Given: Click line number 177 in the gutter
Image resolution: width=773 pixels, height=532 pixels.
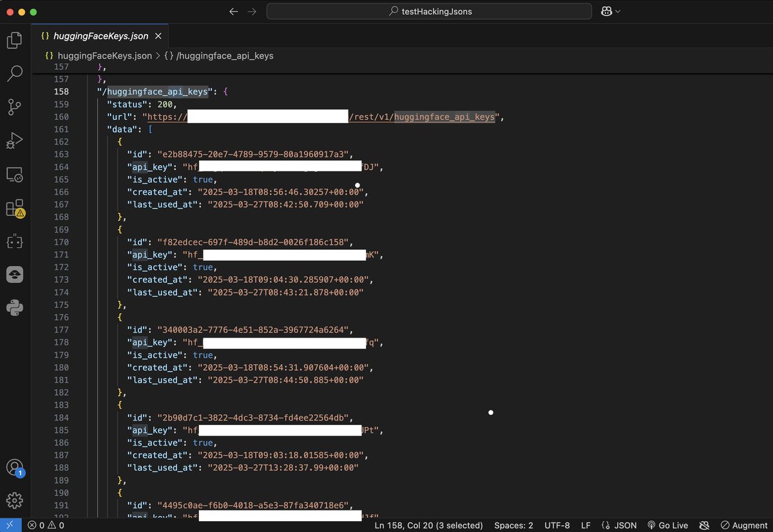Looking at the screenshot, I should (61, 330).
